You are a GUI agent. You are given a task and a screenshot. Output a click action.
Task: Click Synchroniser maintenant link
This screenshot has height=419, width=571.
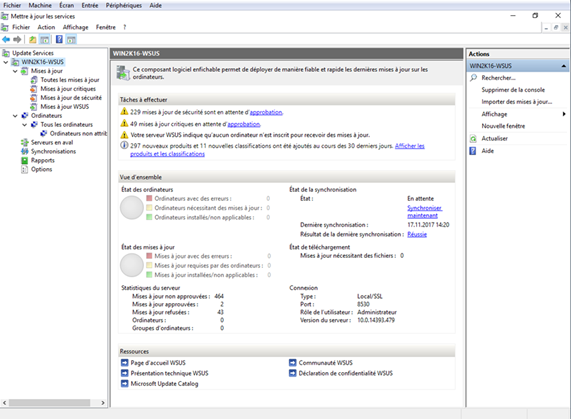[424, 212]
